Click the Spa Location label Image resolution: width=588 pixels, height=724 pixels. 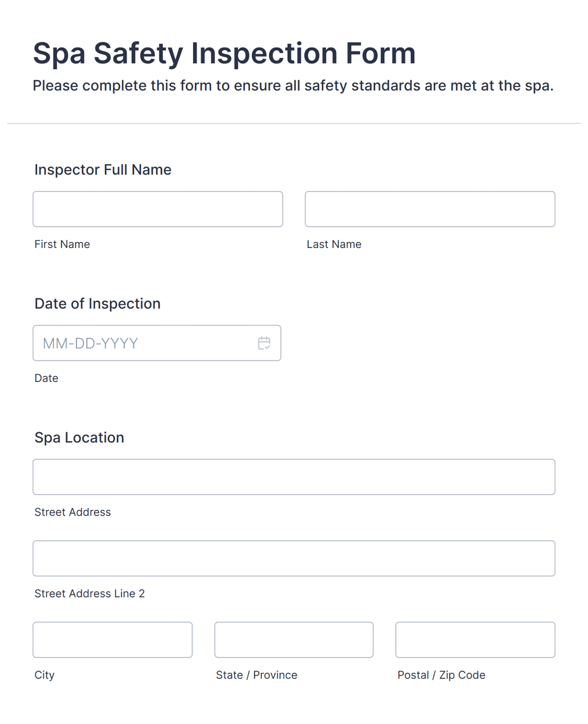tap(79, 438)
